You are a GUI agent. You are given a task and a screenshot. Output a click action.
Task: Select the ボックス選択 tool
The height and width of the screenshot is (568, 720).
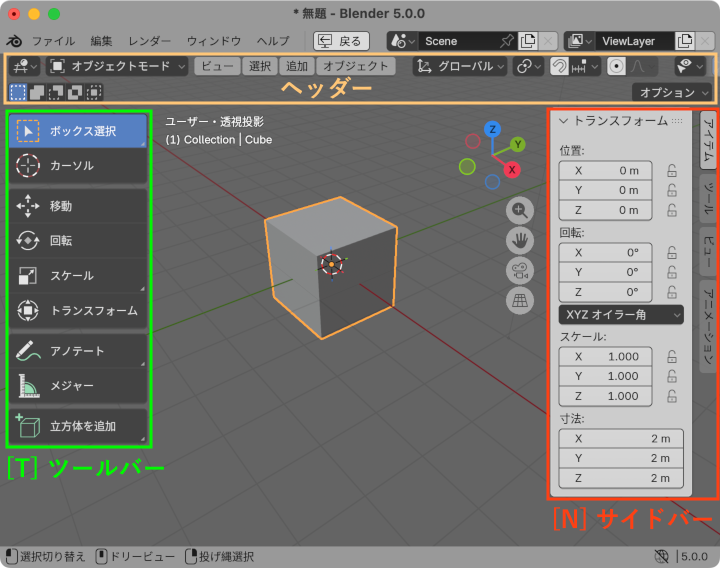click(x=77, y=131)
